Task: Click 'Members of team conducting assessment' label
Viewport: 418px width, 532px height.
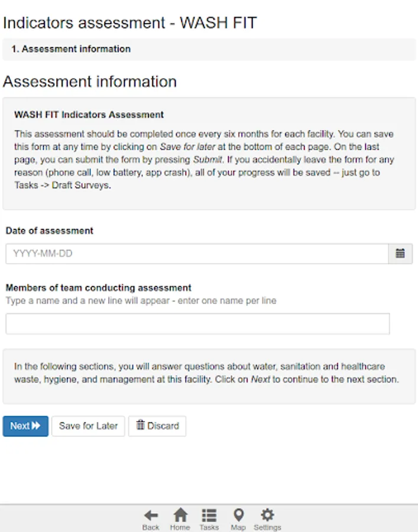Action: 99,288
